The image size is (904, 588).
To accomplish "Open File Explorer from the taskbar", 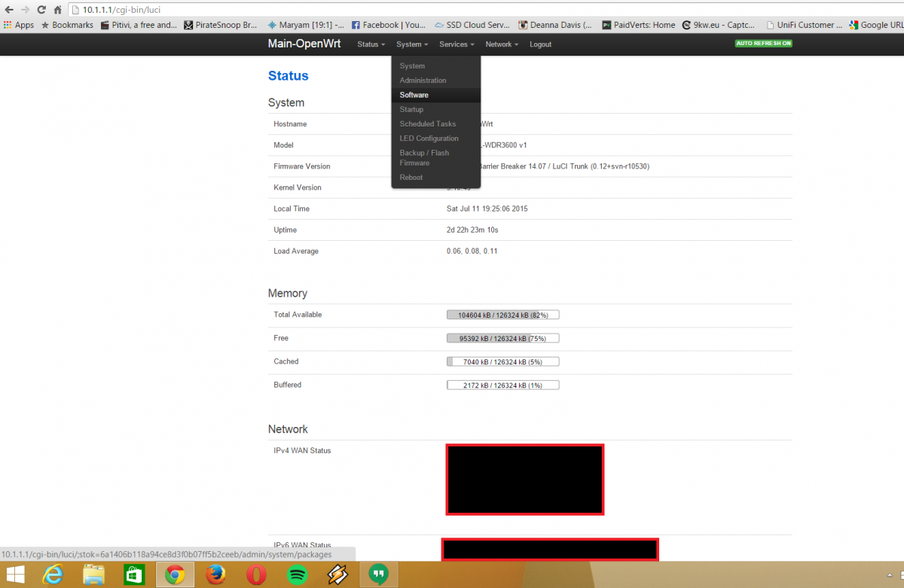I will click(x=93, y=574).
